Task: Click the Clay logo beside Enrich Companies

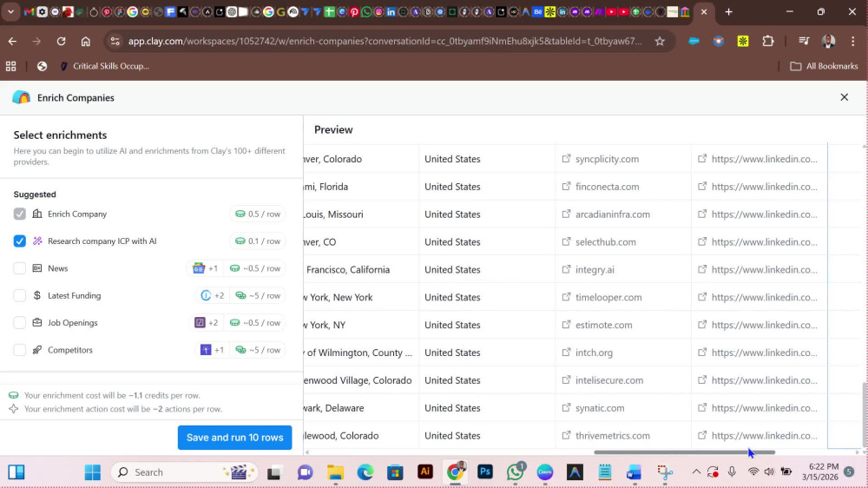Action: click(x=21, y=97)
